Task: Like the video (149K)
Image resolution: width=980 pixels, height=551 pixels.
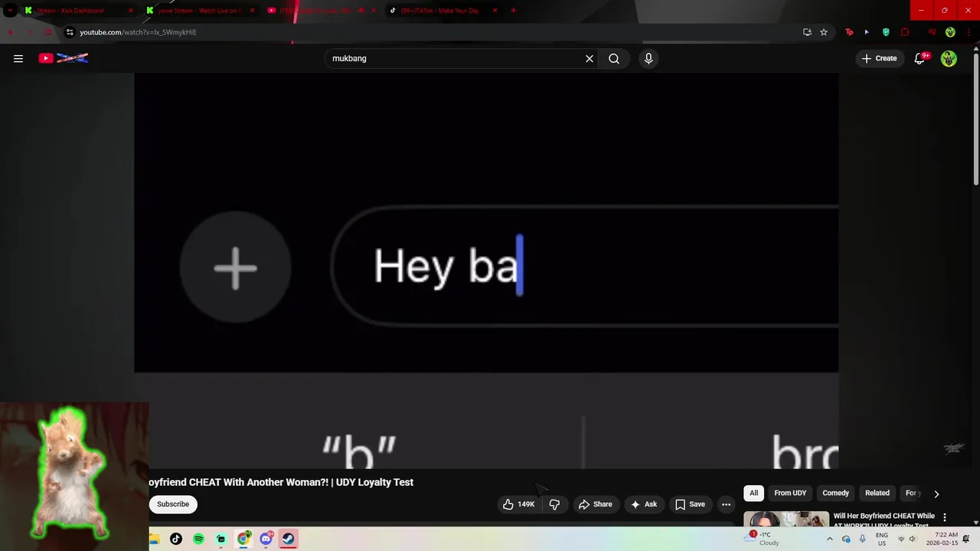Action: point(518,504)
